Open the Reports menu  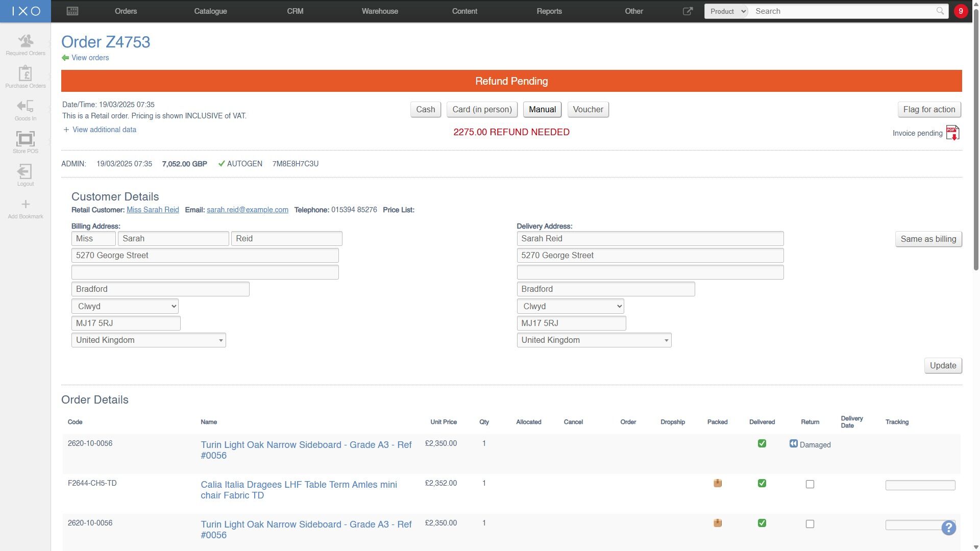[549, 11]
